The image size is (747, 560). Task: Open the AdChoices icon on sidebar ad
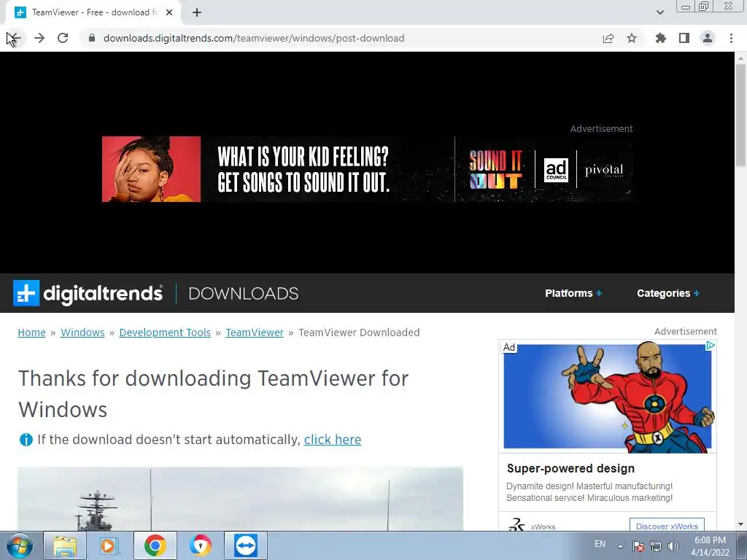pos(710,346)
